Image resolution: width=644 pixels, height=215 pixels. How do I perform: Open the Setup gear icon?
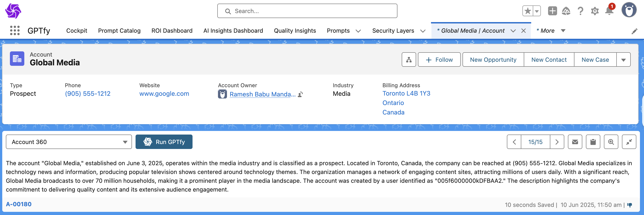[x=595, y=11]
